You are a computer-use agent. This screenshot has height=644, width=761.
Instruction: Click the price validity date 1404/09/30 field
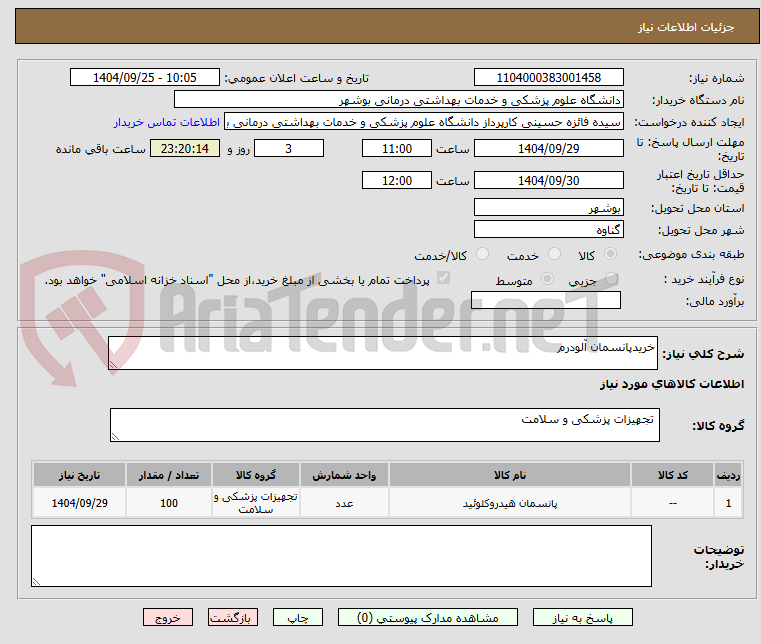coord(548,181)
